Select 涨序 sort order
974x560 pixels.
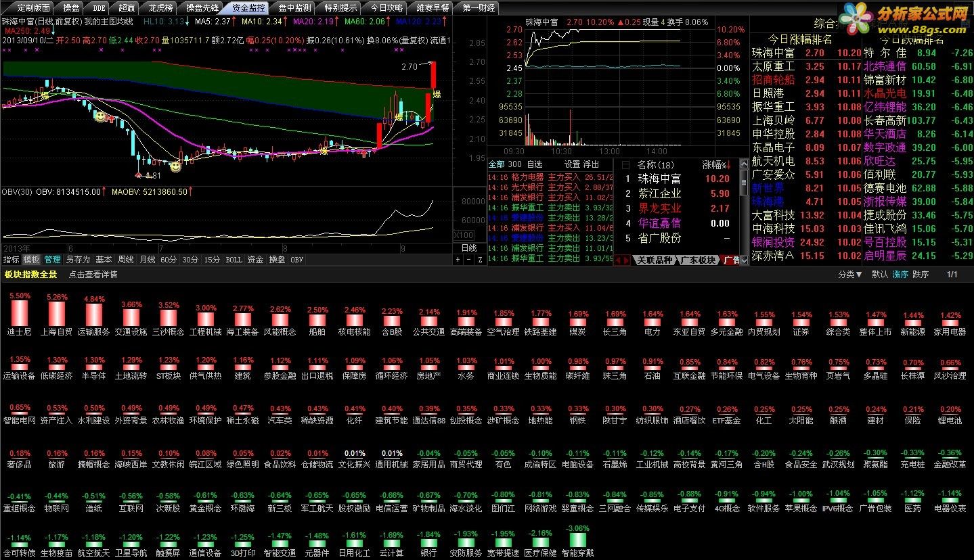coord(900,275)
